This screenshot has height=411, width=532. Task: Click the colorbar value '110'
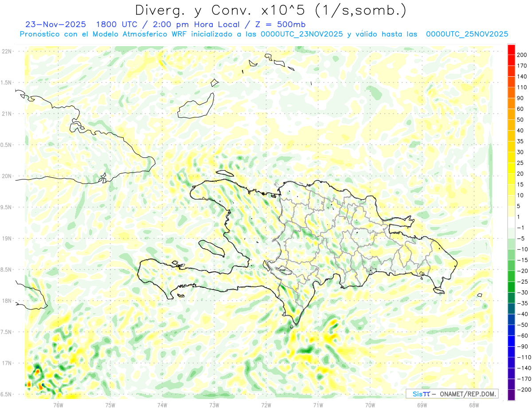click(522, 87)
